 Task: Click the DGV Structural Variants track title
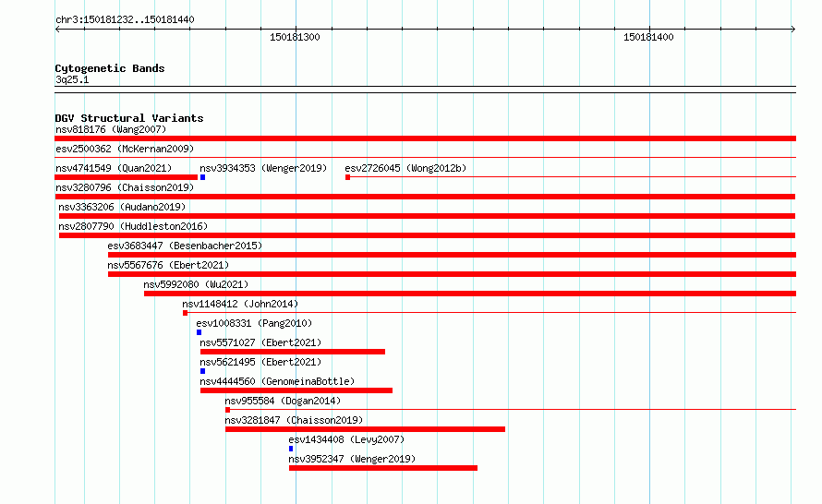point(129,118)
